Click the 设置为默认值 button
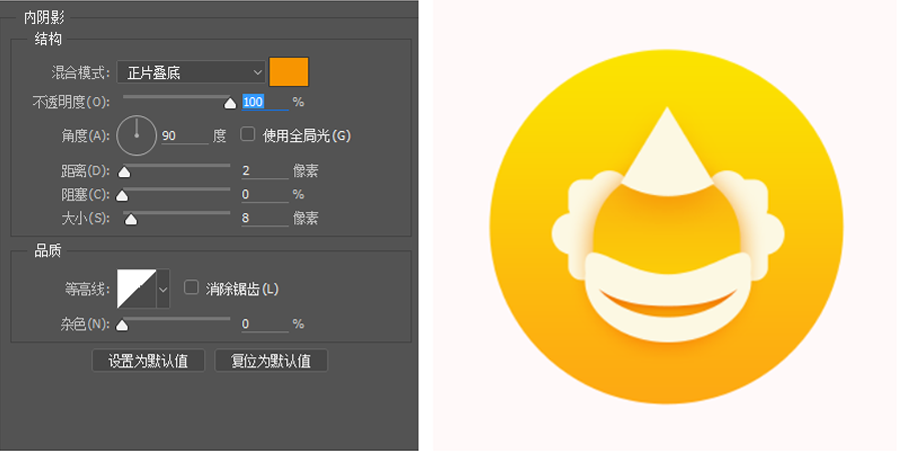 click(x=148, y=360)
